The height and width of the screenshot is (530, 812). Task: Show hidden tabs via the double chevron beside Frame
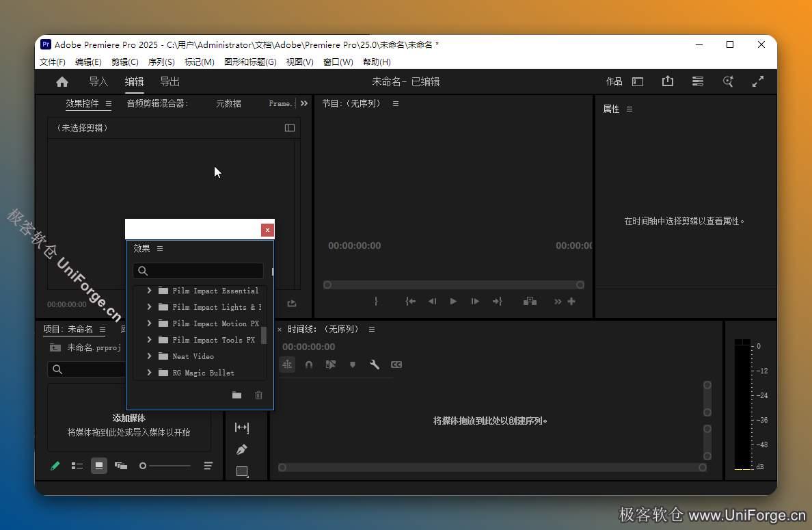304,104
